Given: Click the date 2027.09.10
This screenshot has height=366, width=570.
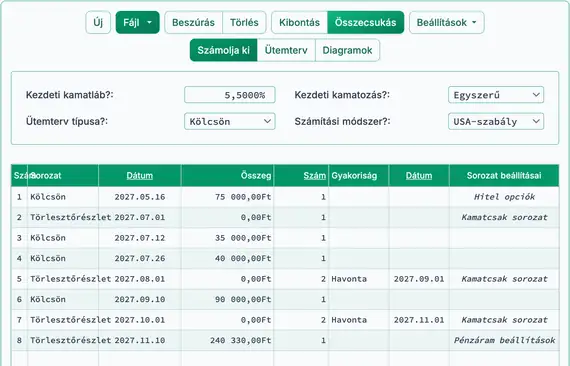Looking at the screenshot, I should click(x=140, y=299).
